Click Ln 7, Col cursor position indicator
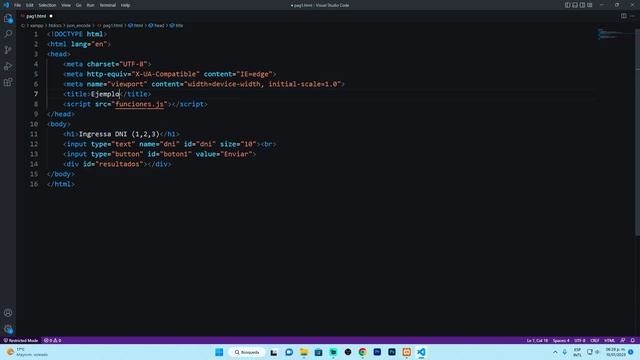This screenshot has width=640, height=360. click(537, 340)
